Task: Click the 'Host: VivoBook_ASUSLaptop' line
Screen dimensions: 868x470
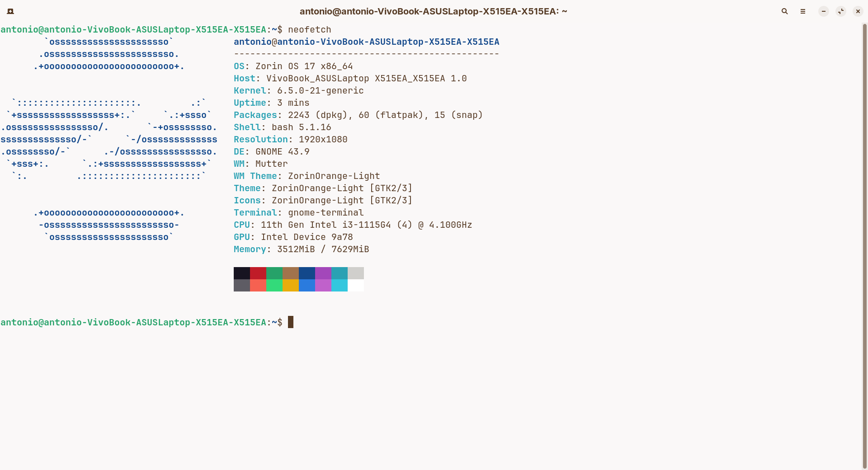Action: 350,78
